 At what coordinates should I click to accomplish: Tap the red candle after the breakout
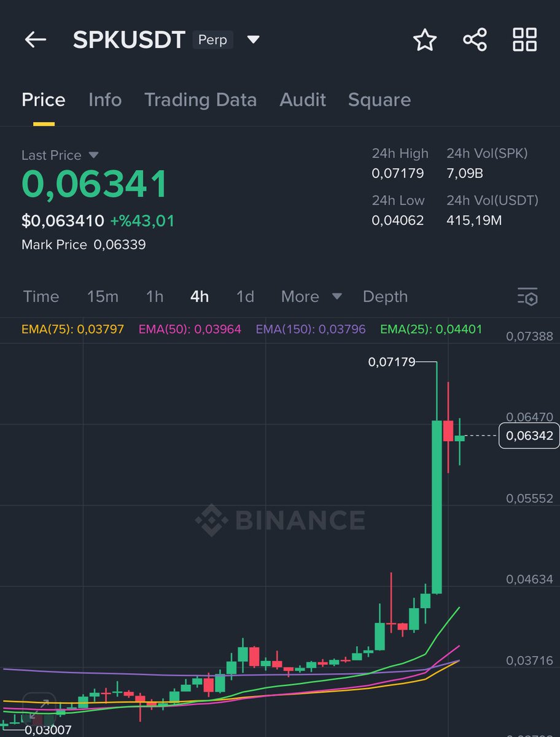pyautogui.click(x=448, y=431)
